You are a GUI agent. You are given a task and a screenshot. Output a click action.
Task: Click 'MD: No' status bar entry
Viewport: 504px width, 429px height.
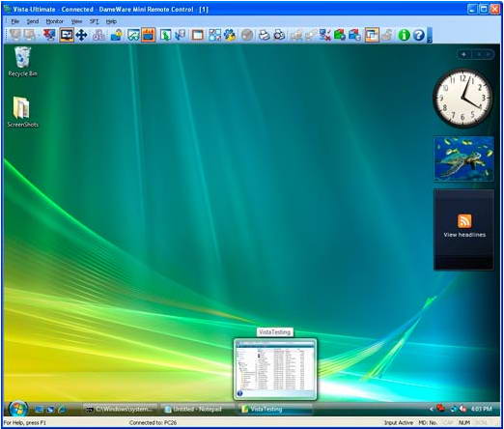click(428, 422)
